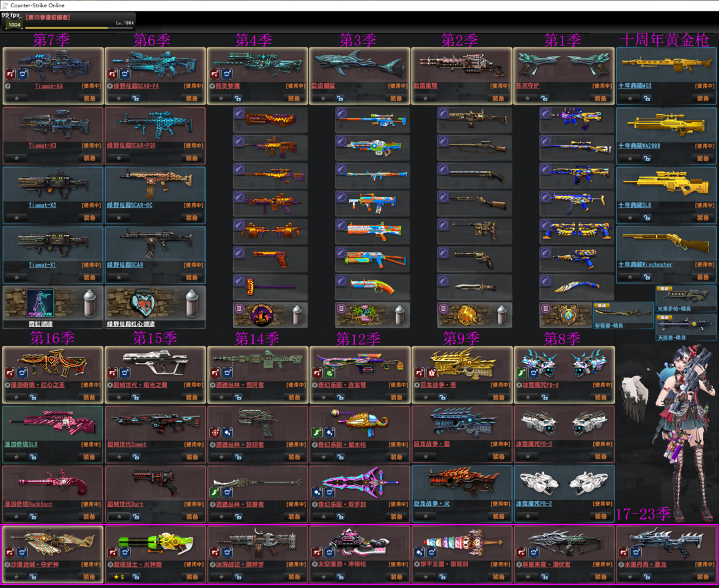Open the 十年典藏Winchester name link
Image resolution: width=719 pixels, height=588 pixels.
pyautogui.click(x=645, y=264)
